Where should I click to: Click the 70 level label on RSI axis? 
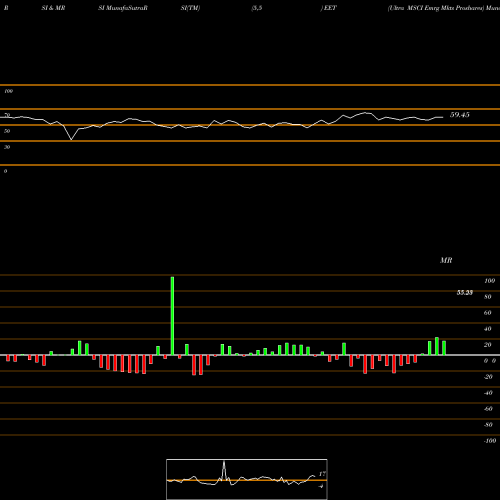(7, 115)
